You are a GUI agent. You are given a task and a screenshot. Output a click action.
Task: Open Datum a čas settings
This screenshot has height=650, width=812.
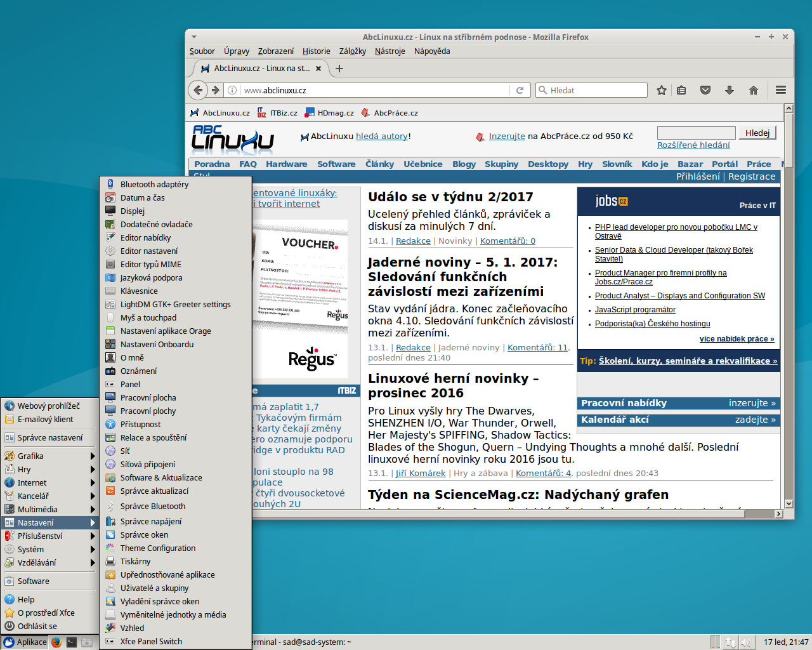point(176,197)
